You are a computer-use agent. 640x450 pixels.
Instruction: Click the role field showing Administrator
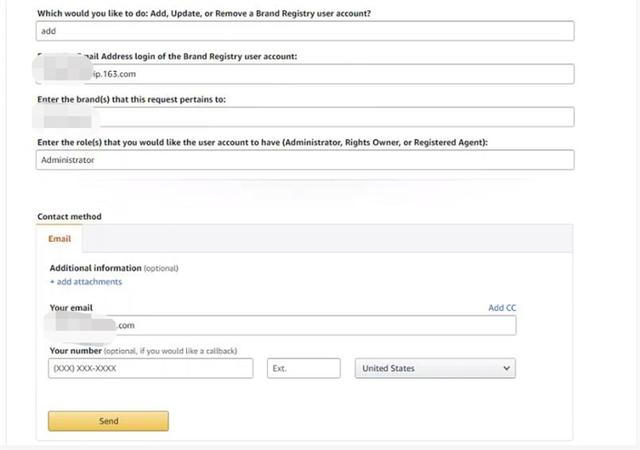coord(305,160)
